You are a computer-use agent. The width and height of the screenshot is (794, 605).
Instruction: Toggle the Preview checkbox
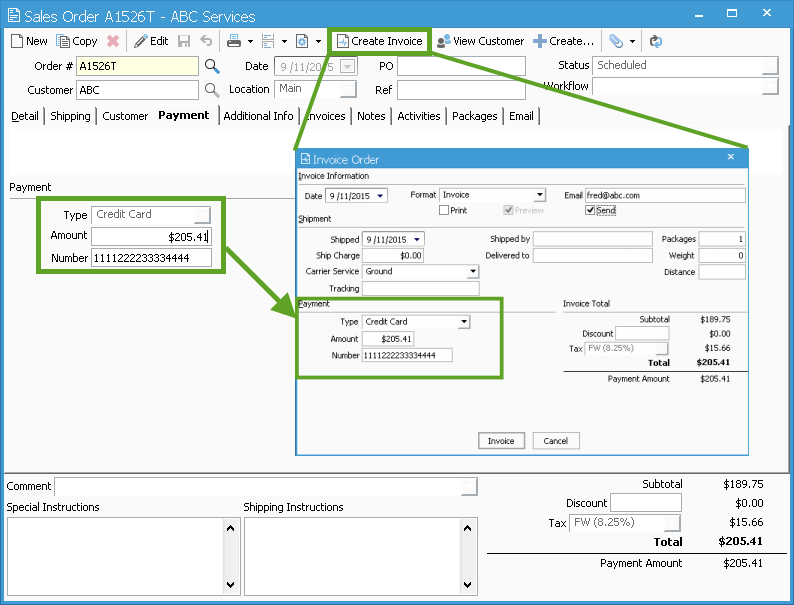[508, 210]
